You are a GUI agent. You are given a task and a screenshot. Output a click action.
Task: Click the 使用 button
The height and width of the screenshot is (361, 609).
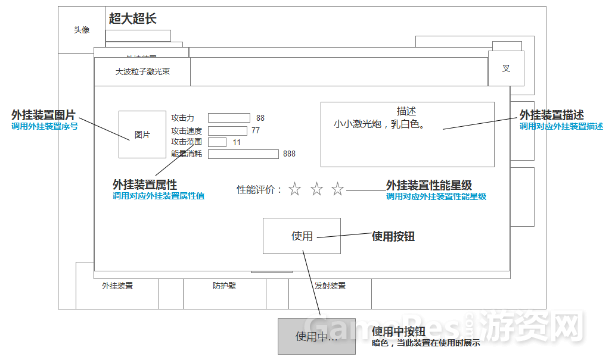tap(302, 236)
